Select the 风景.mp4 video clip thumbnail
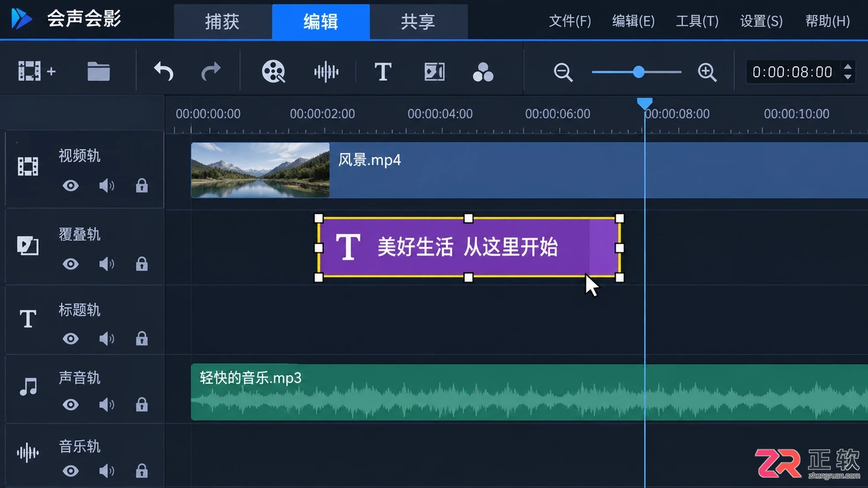 [260, 170]
